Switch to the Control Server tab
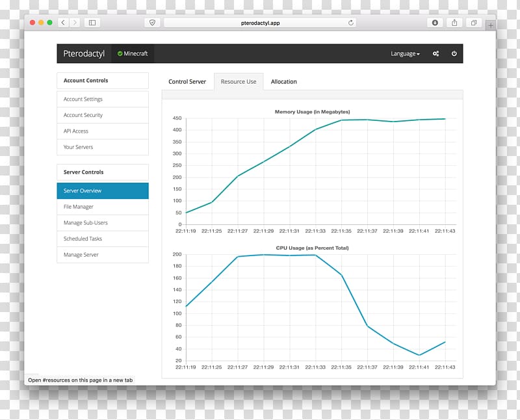This screenshot has width=520, height=420. pyautogui.click(x=187, y=82)
